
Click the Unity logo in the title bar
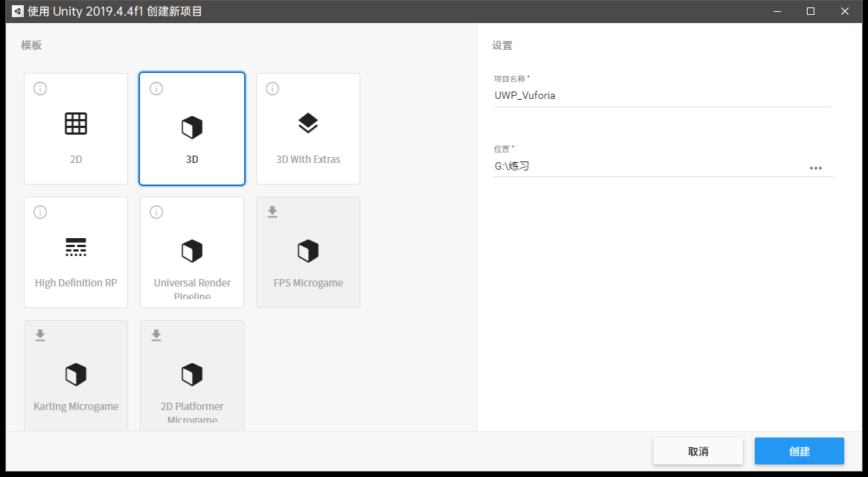(18, 11)
